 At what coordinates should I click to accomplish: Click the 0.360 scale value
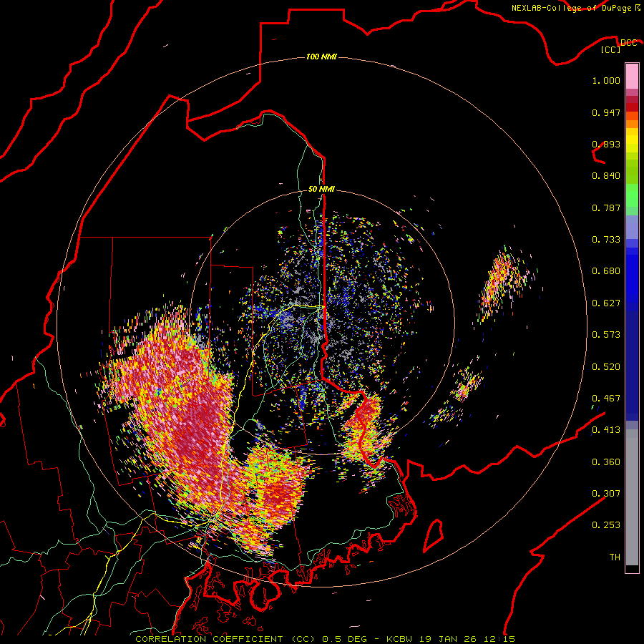pos(606,462)
